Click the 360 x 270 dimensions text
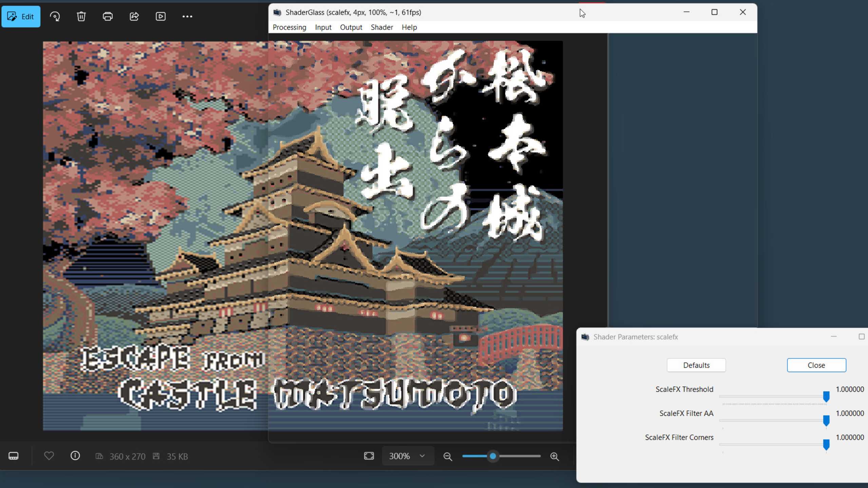The image size is (868, 488). point(127,456)
